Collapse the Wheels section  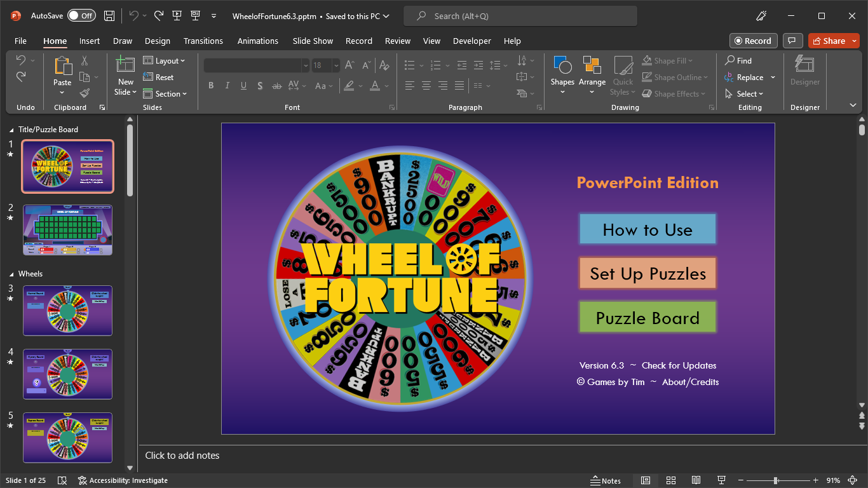pos(11,274)
